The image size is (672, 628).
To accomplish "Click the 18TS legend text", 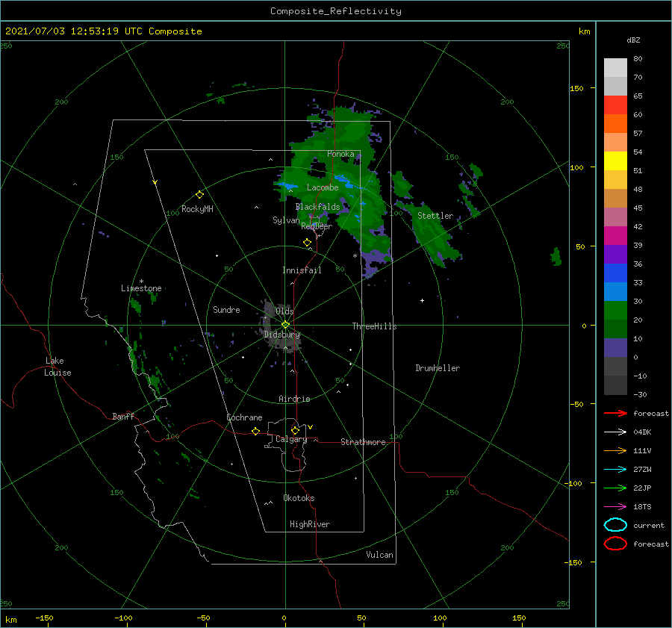I will click(642, 506).
